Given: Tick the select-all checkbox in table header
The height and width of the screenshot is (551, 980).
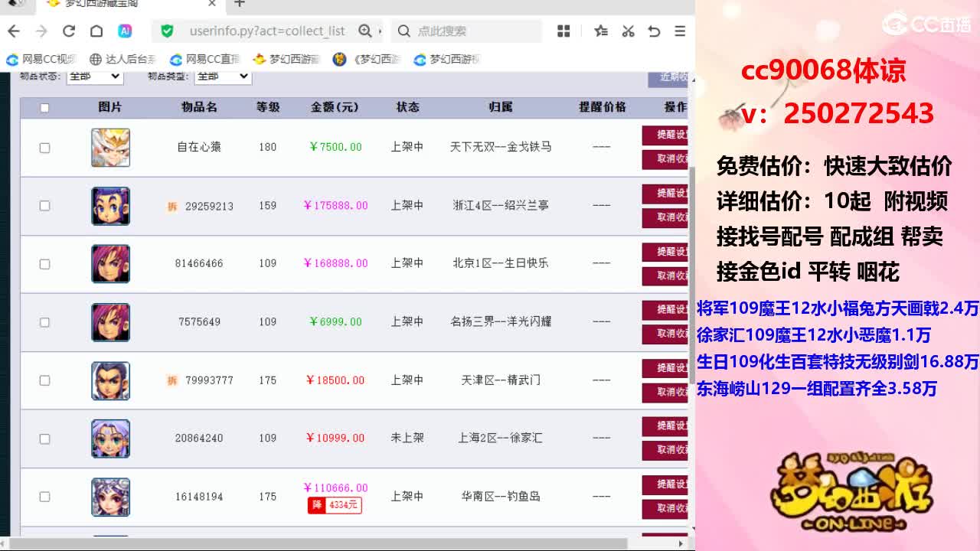Looking at the screenshot, I should 44,108.
